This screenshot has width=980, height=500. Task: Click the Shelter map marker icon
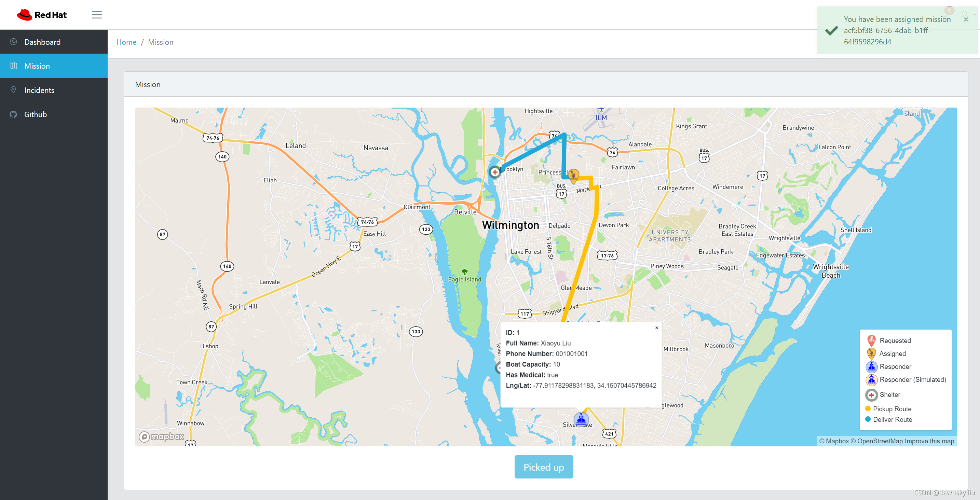click(496, 171)
